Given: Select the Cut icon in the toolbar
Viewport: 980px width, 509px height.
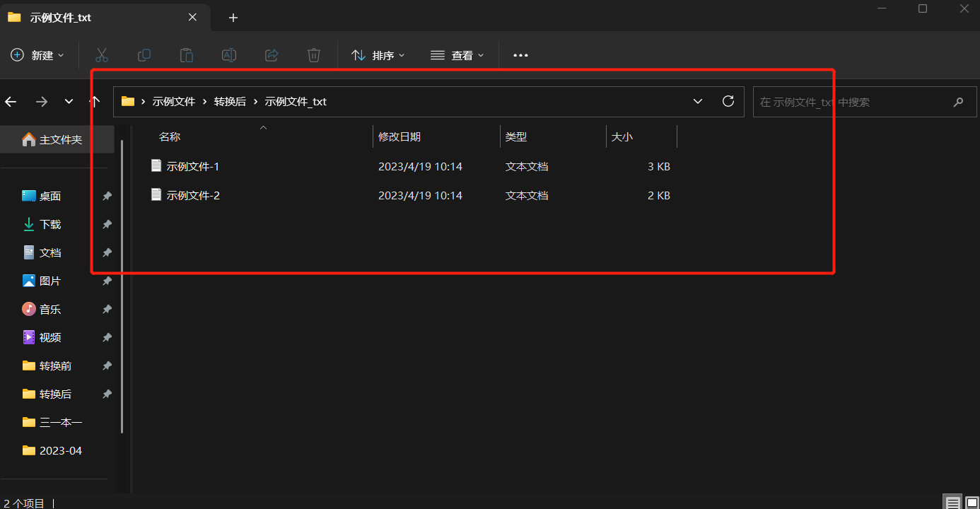Looking at the screenshot, I should click(x=101, y=54).
